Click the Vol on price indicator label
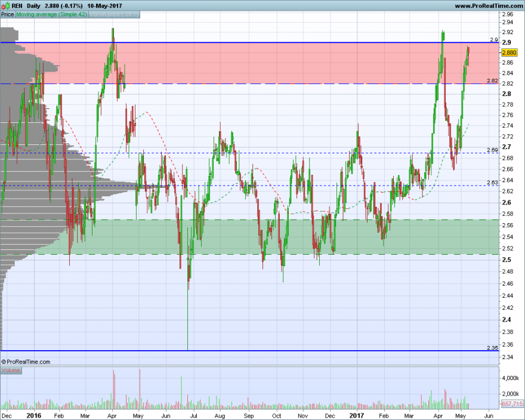Screen dimensions: 525x420 pos(114,14)
